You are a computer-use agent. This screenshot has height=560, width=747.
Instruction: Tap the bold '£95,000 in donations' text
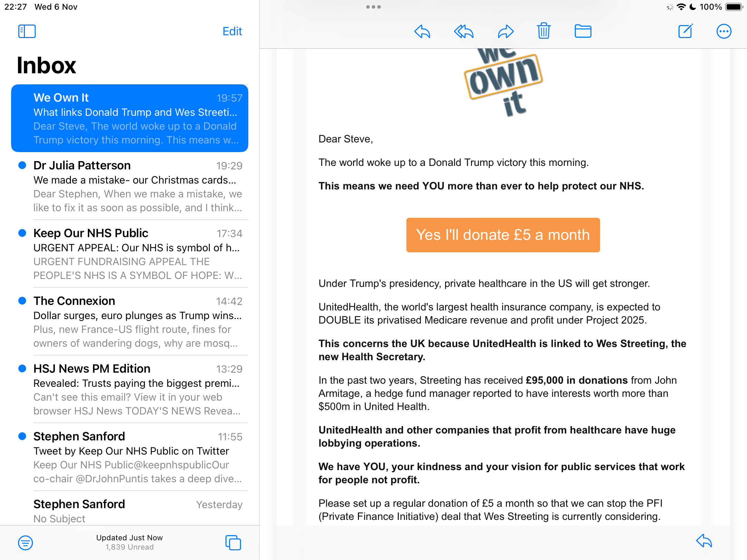tap(577, 380)
